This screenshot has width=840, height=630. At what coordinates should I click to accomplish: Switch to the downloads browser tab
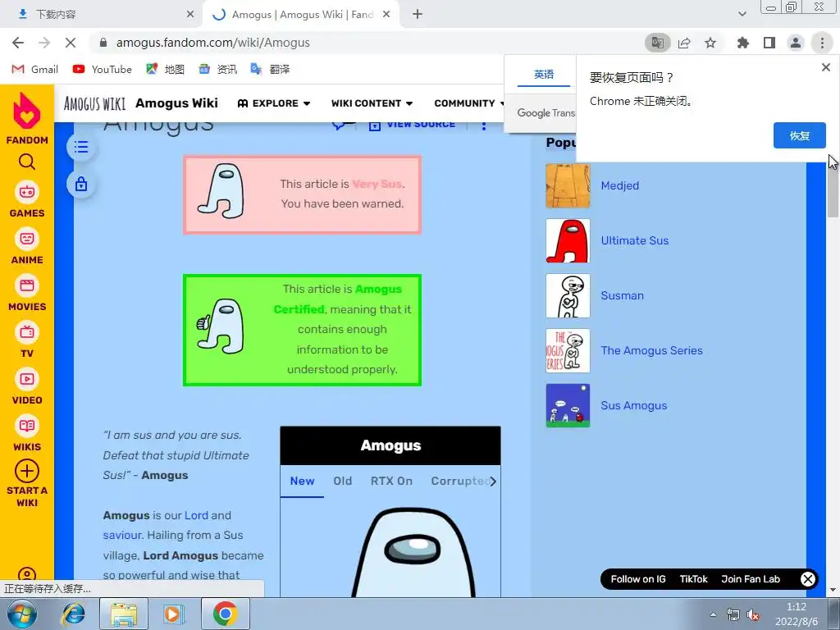point(102,15)
